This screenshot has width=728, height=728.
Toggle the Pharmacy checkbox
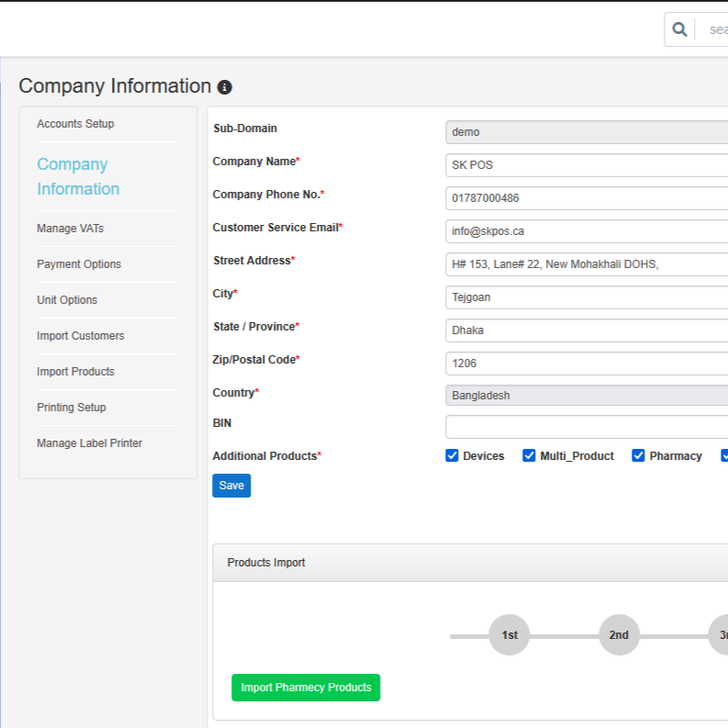pos(638,455)
